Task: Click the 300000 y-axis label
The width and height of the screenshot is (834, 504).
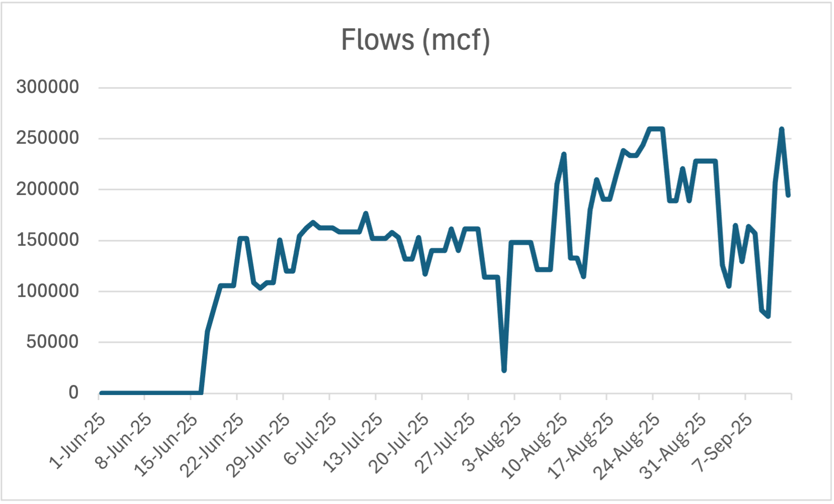Action: (48, 87)
